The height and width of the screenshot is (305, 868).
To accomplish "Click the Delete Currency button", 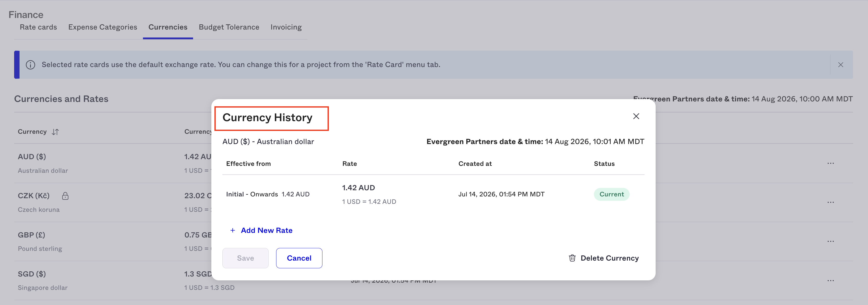I will pos(603,258).
